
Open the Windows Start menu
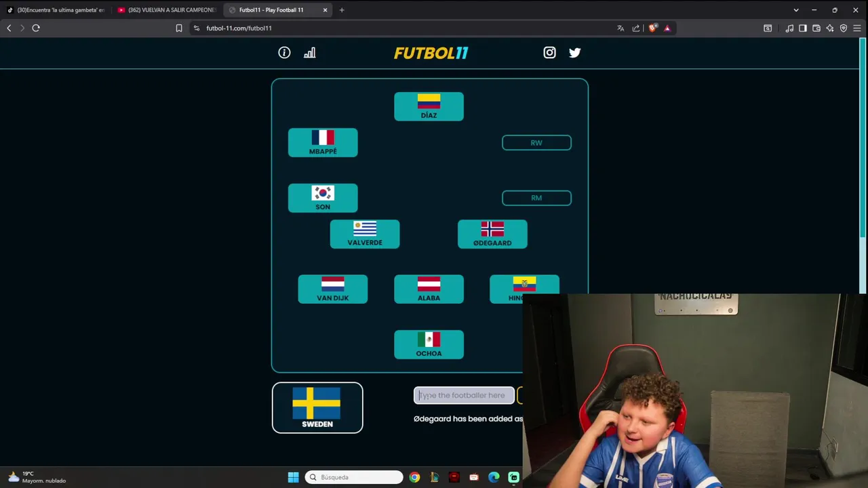(x=293, y=477)
